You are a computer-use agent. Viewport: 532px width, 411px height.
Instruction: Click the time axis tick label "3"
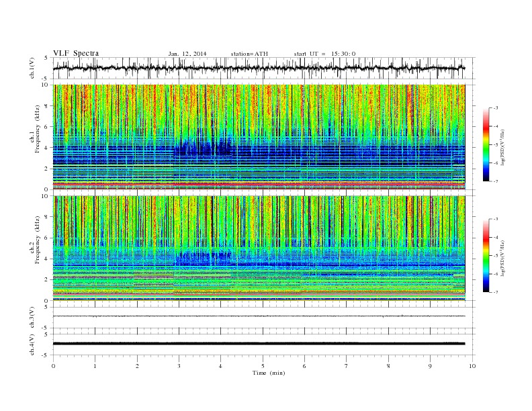[179, 366]
